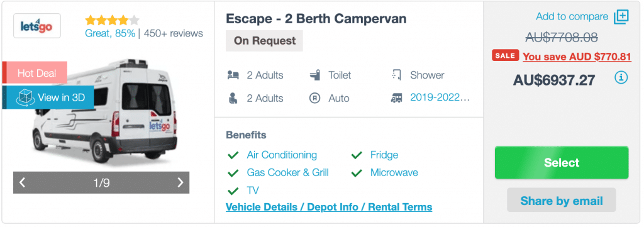
Task: Click the Auto transmission icon
Action: 314,99
